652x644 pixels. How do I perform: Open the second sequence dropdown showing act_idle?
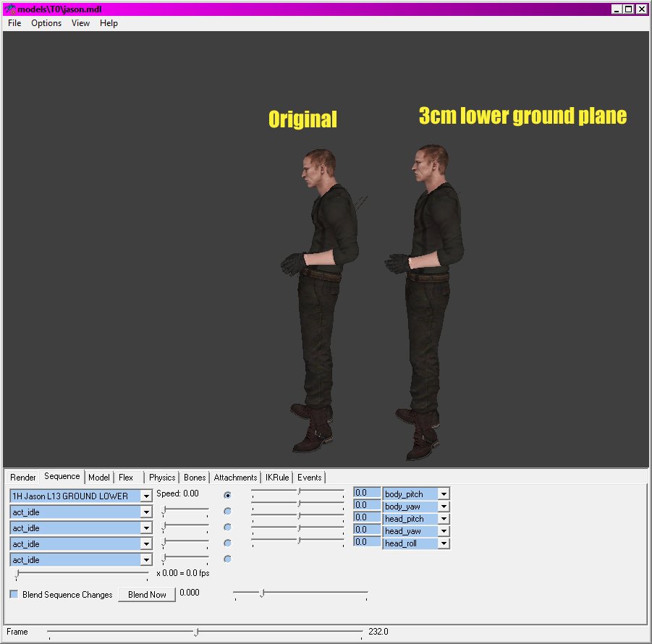(x=146, y=512)
